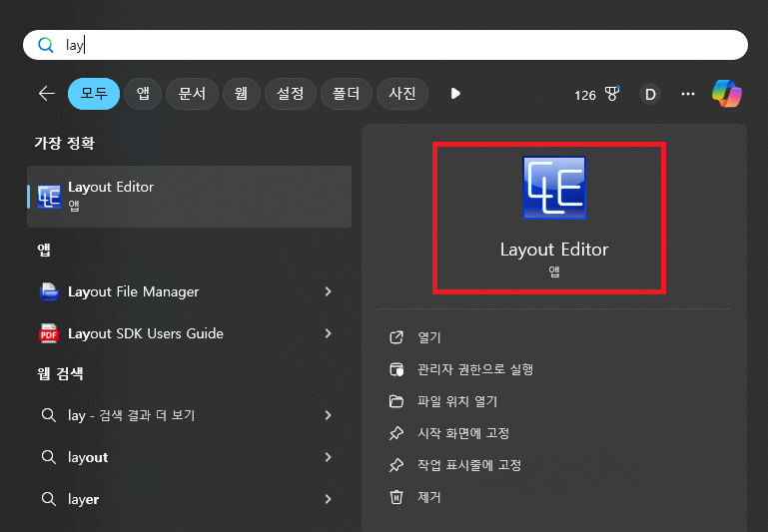Open the Layout File Manager app result
Image resolution: width=768 pixels, height=532 pixels.
(189, 291)
